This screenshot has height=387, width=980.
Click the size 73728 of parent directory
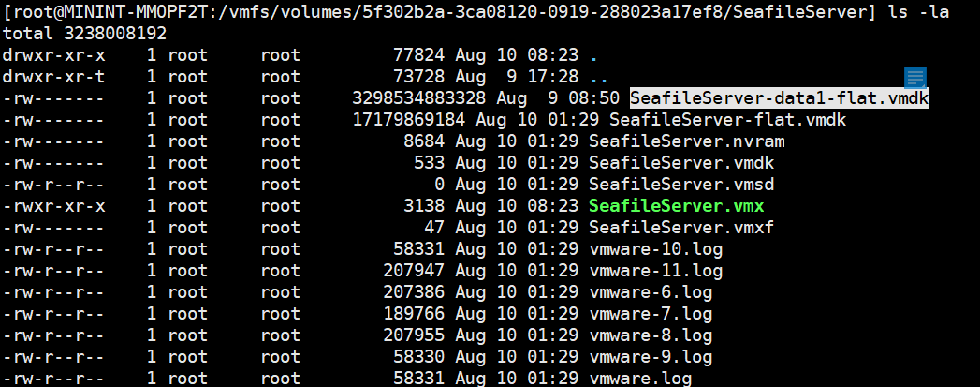pos(419,77)
